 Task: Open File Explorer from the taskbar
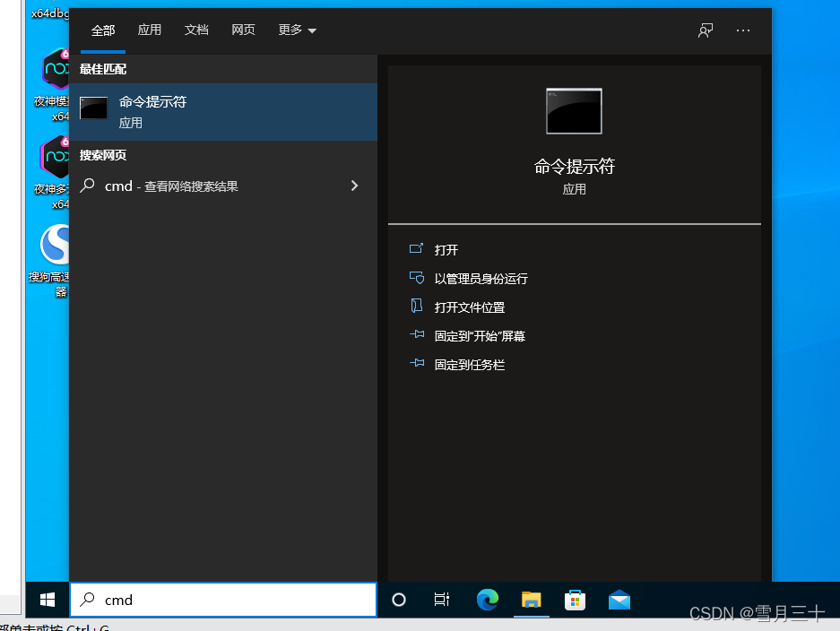tap(531, 600)
